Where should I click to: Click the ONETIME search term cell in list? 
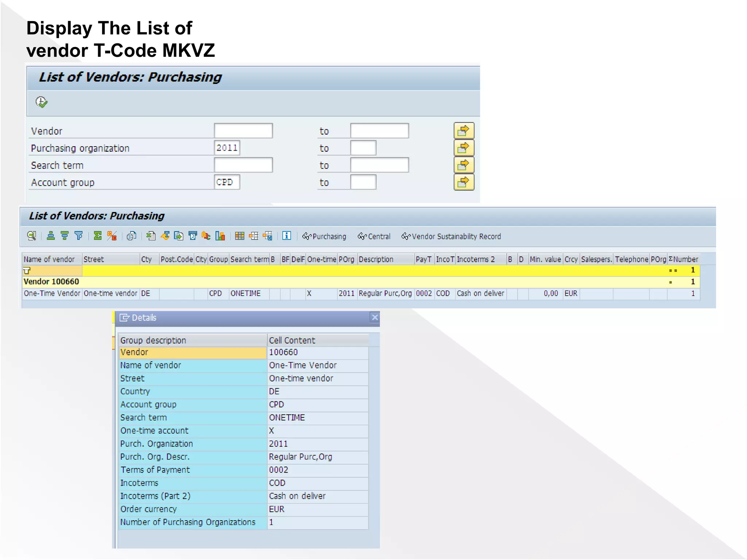(249, 293)
